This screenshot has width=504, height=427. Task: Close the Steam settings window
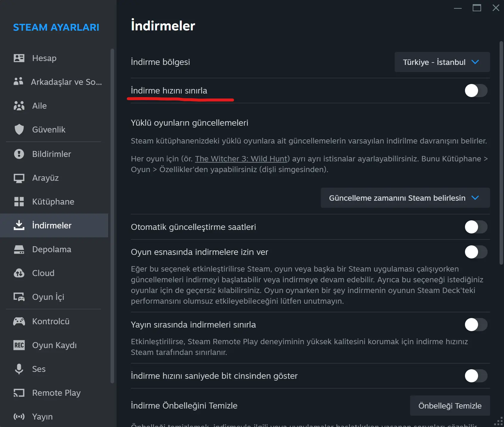pyautogui.click(x=496, y=8)
